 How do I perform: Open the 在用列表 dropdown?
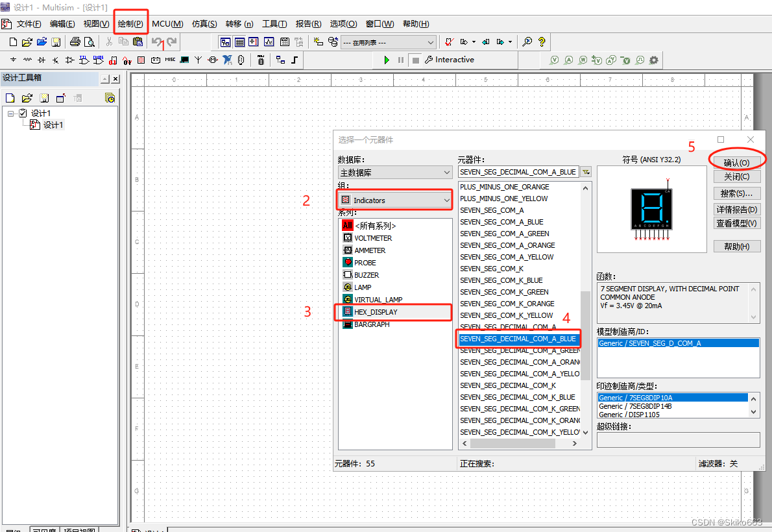(429, 42)
